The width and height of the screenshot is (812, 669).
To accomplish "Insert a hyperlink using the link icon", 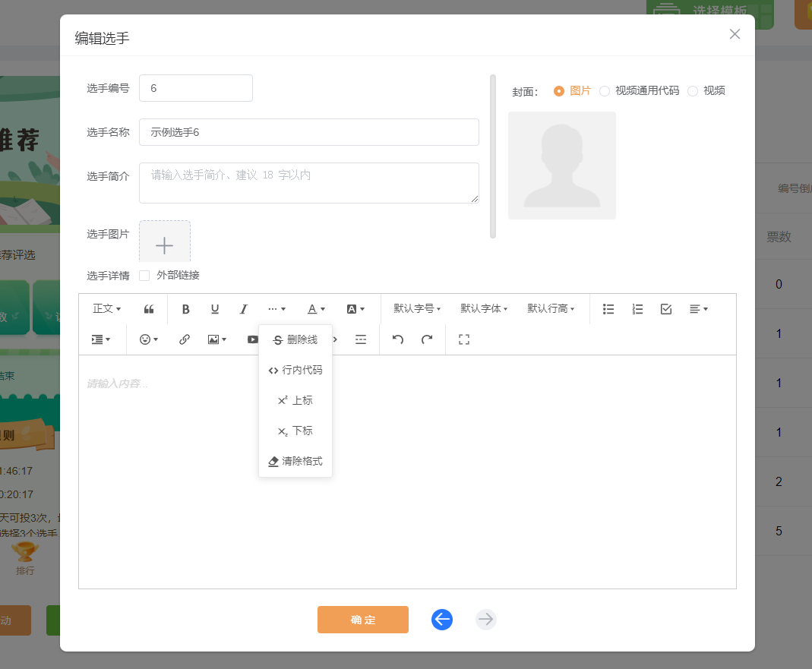I will (185, 339).
